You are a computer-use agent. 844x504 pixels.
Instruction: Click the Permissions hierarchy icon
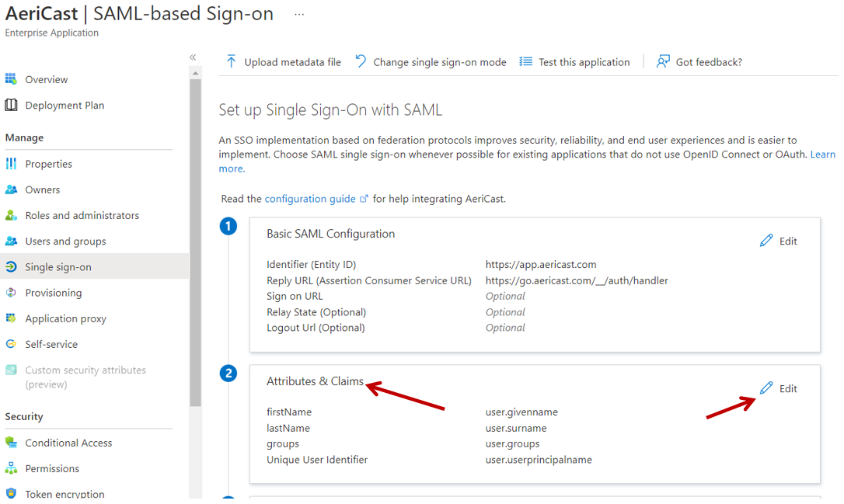click(x=11, y=468)
